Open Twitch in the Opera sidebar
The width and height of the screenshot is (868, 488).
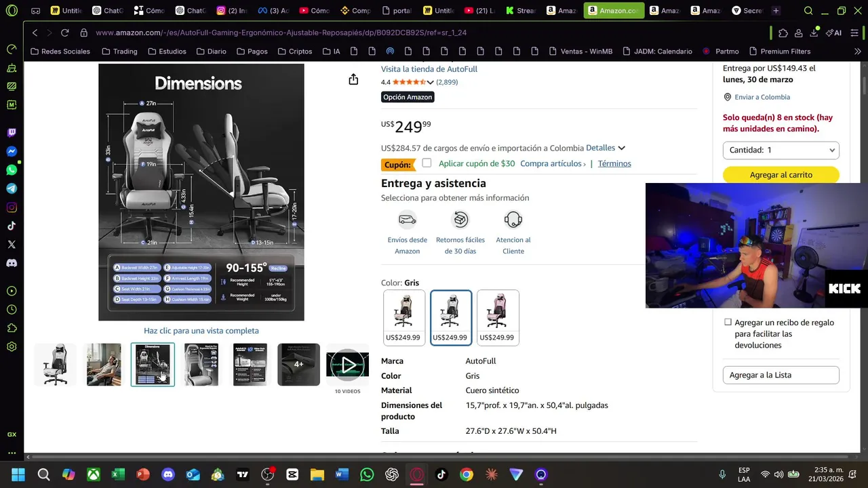click(12, 133)
